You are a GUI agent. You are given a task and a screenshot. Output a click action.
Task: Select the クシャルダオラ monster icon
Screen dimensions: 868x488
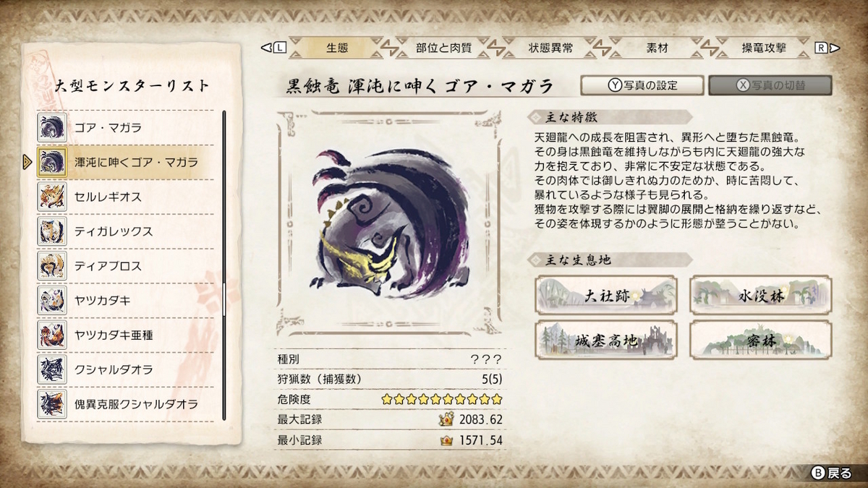52,369
